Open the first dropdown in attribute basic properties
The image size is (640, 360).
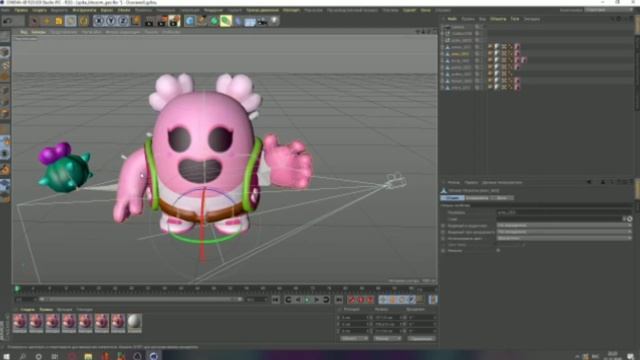[x=564, y=225]
